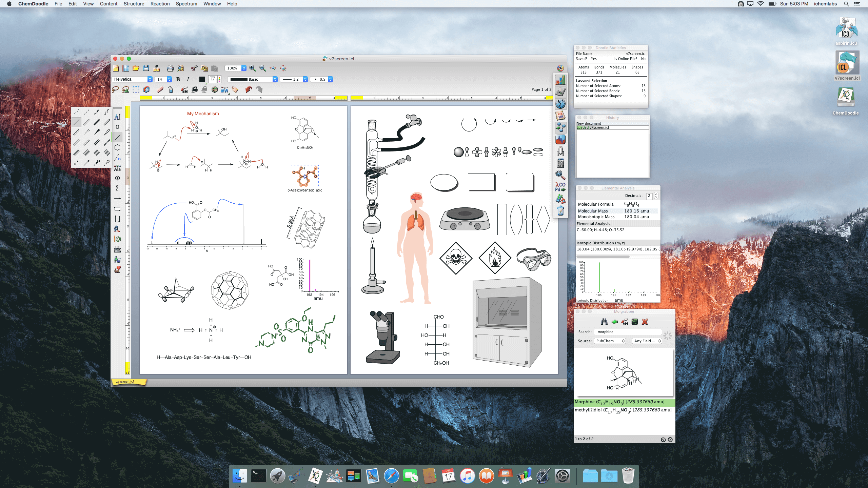Click the Add Hydrogens toolbar icon

point(183,90)
